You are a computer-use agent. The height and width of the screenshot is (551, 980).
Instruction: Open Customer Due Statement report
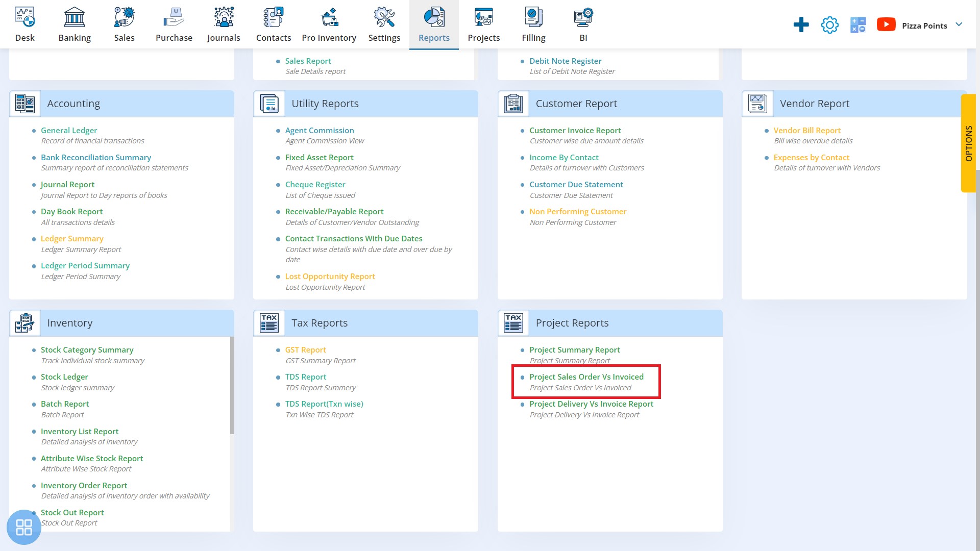(576, 185)
